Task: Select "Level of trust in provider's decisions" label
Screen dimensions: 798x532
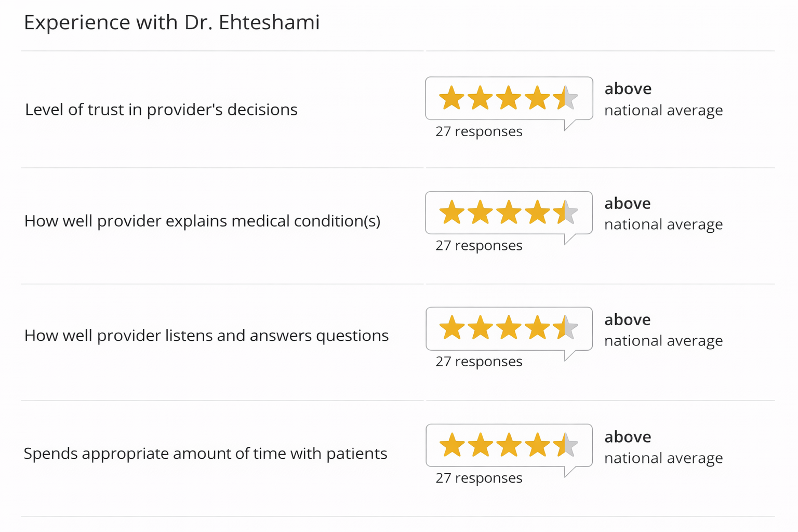Action: click(161, 110)
